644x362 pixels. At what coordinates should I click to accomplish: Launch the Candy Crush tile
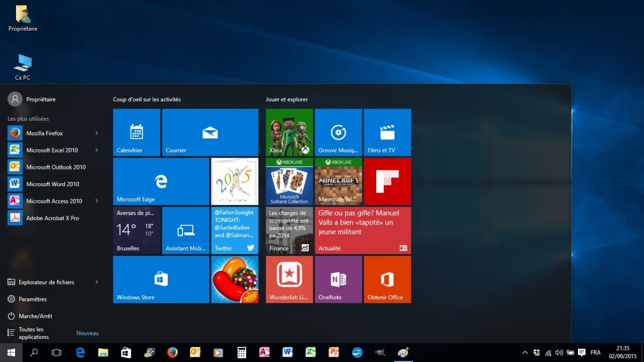[x=235, y=279]
